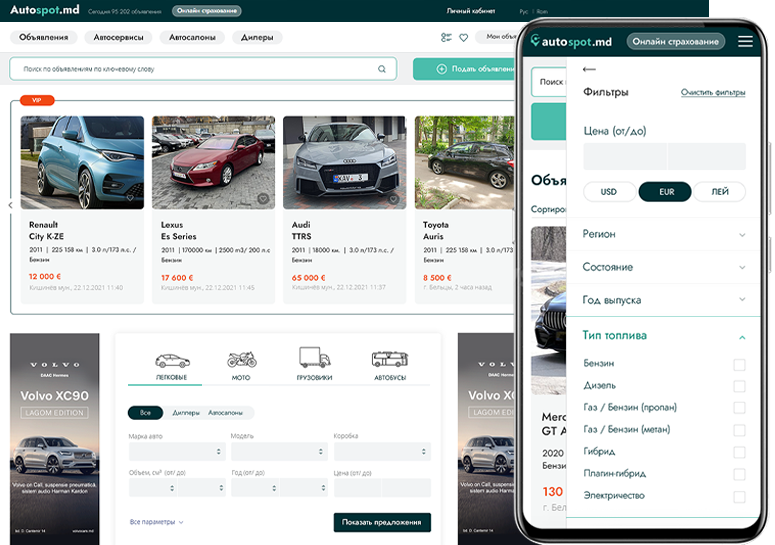Select ЛЕЙ currency option
This screenshot has height=545, width=775.
coord(720,192)
